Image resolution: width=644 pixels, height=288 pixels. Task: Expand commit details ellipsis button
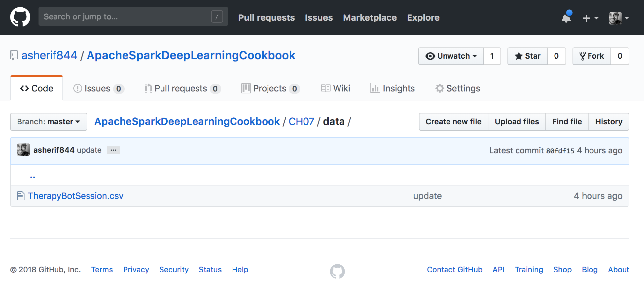pos(113,150)
